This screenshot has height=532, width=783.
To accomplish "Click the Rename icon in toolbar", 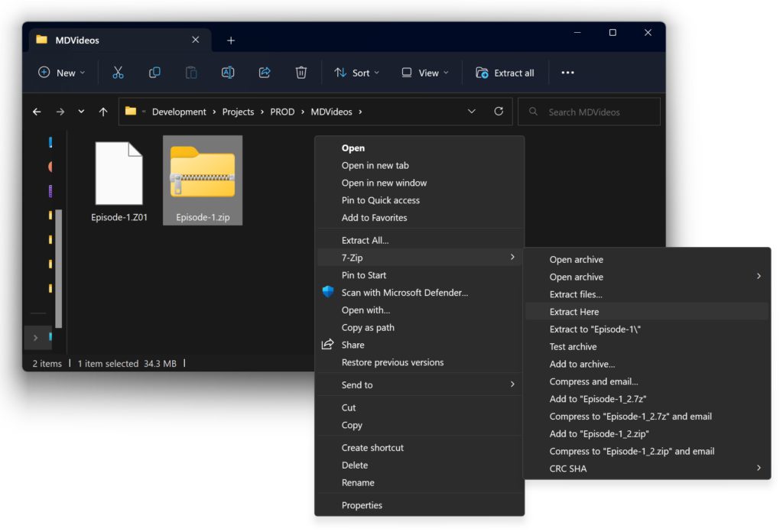I will 228,73.
